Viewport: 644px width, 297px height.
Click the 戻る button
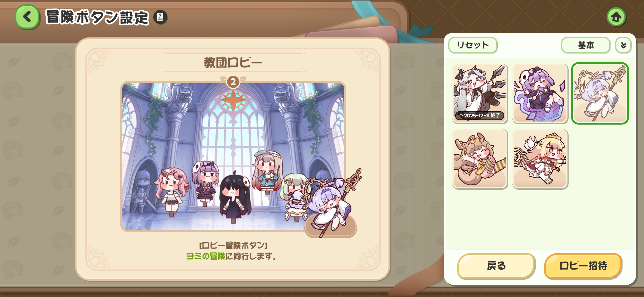496,266
